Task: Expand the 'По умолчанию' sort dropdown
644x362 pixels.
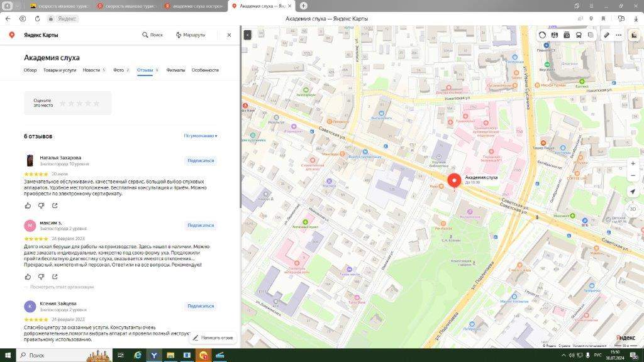Action: coord(201,136)
